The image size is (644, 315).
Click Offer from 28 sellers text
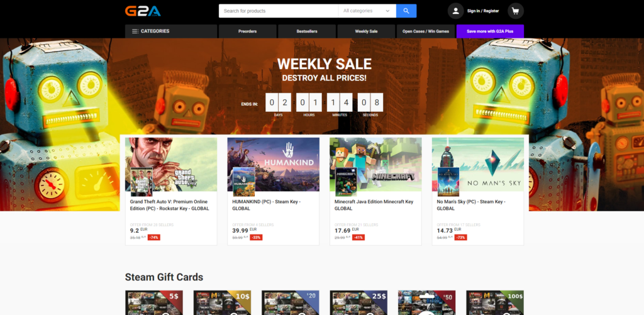pos(152,224)
